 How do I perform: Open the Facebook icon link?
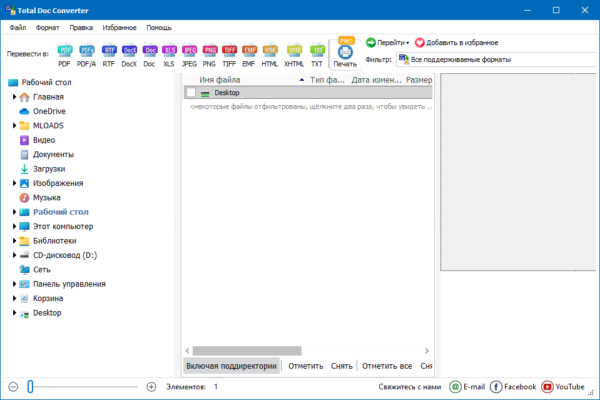tap(496, 387)
